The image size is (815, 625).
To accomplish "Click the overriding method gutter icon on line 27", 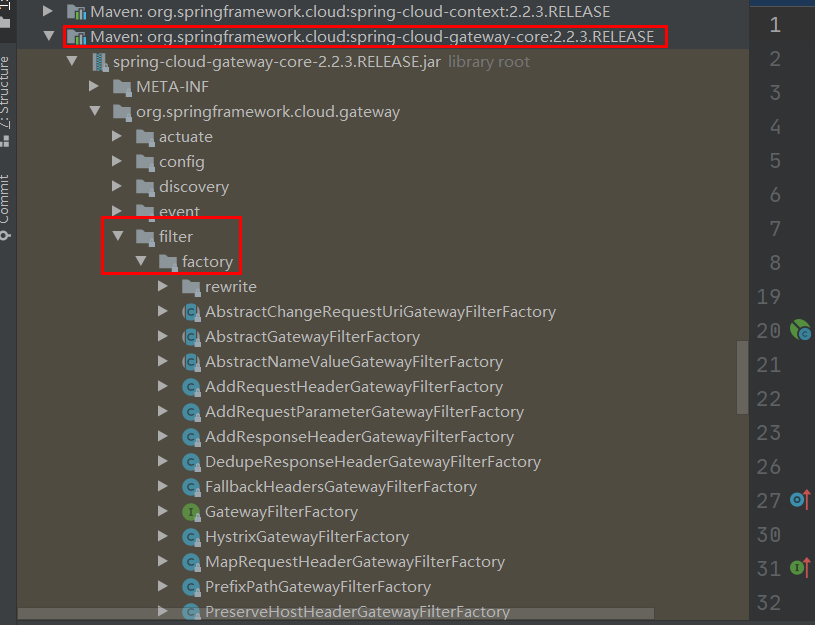I will (800, 500).
